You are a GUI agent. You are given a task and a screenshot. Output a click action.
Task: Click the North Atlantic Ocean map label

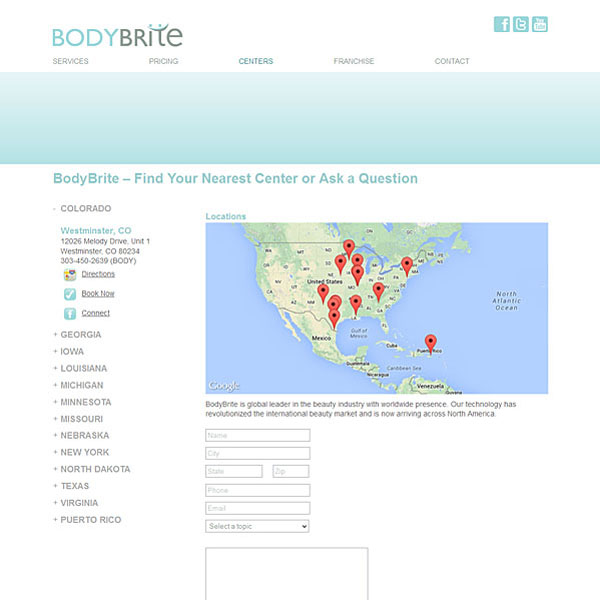pos(507,301)
